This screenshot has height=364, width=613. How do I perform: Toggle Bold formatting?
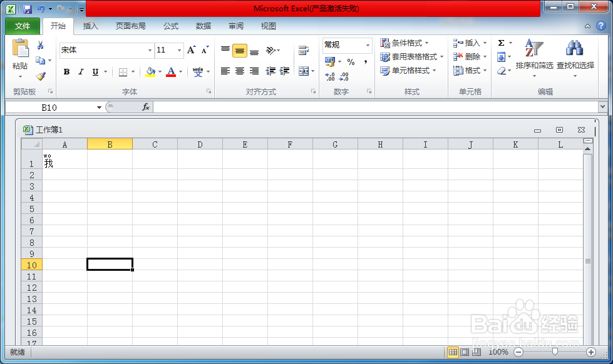click(67, 71)
